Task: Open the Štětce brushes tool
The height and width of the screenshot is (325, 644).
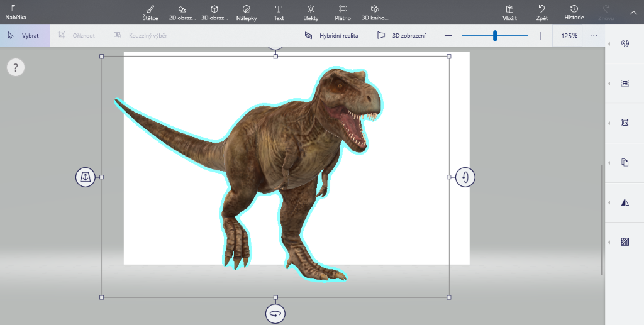Action: 150,12
